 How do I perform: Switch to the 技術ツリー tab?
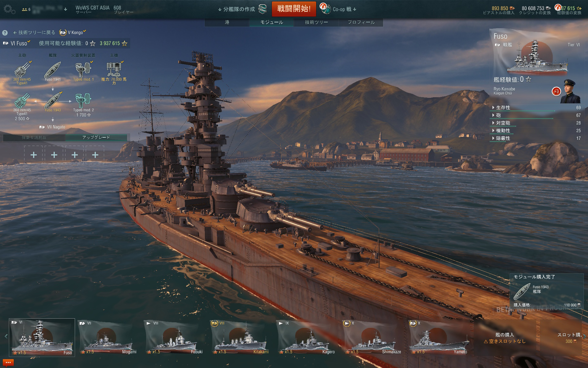(x=316, y=22)
